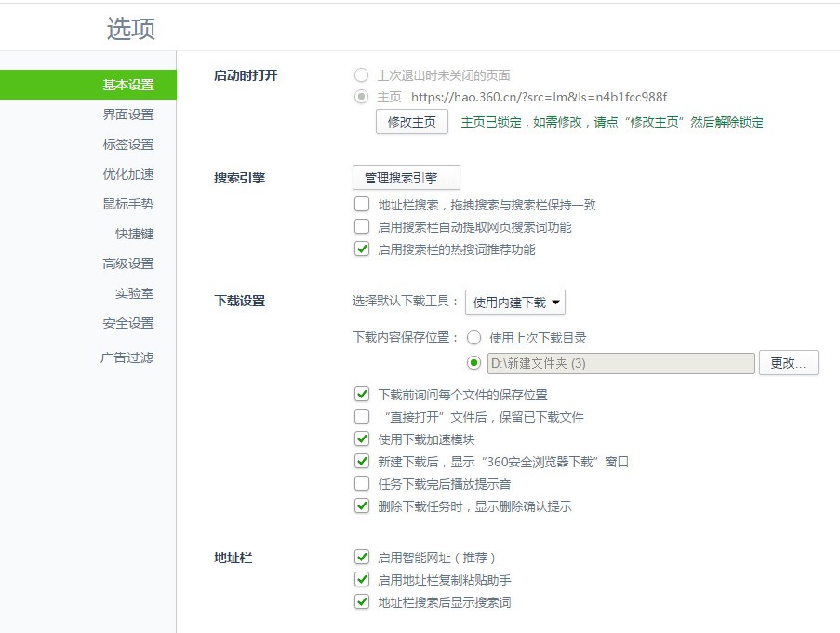Open 鼠标手势 settings category
Screen dimensions: 840x633
point(127,204)
